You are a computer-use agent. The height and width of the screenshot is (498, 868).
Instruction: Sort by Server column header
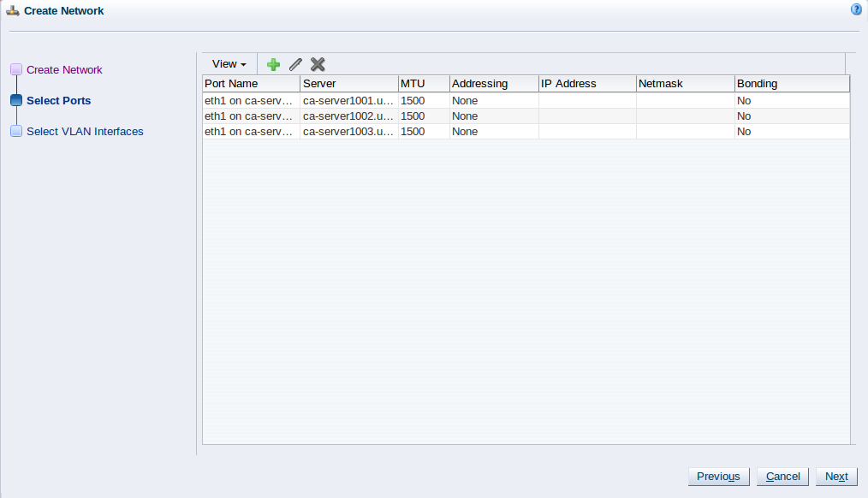click(349, 84)
